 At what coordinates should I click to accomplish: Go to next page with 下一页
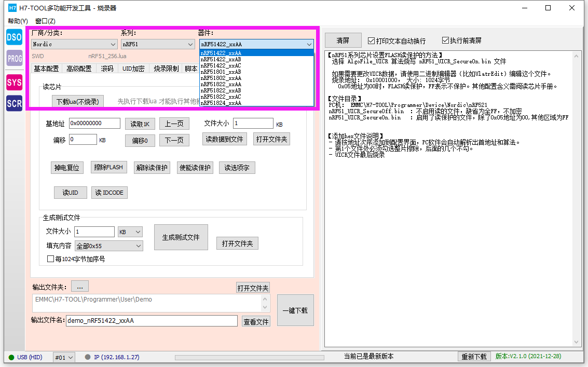174,140
